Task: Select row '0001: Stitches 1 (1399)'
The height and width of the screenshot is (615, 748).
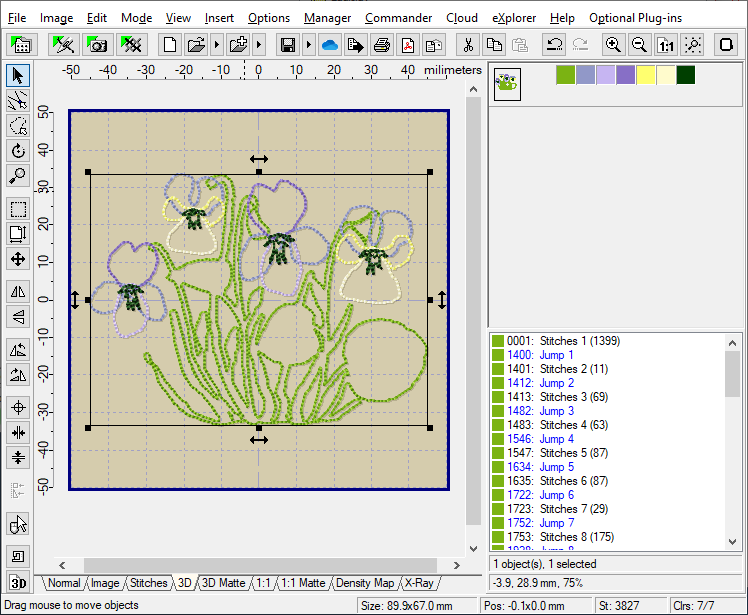Action: pyautogui.click(x=607, y=341)
